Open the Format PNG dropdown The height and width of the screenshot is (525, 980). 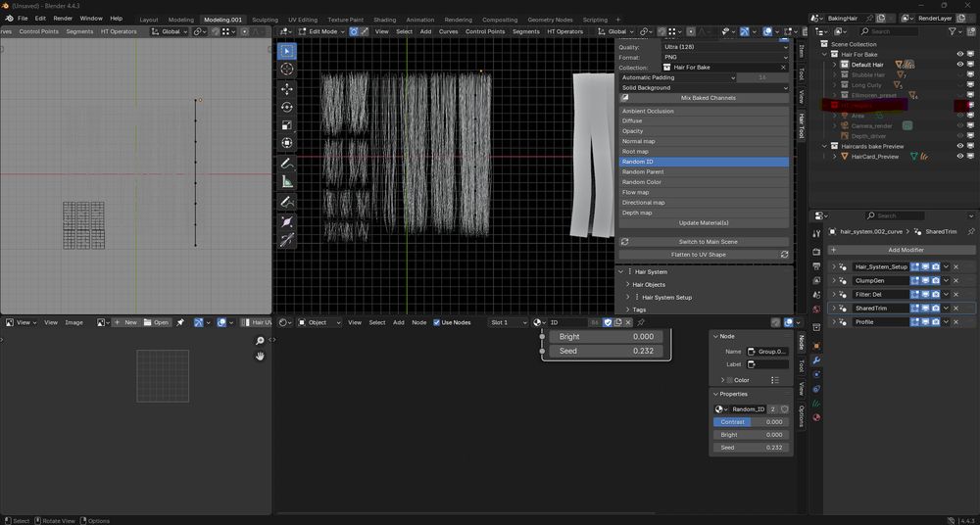[x=725, y=57]
